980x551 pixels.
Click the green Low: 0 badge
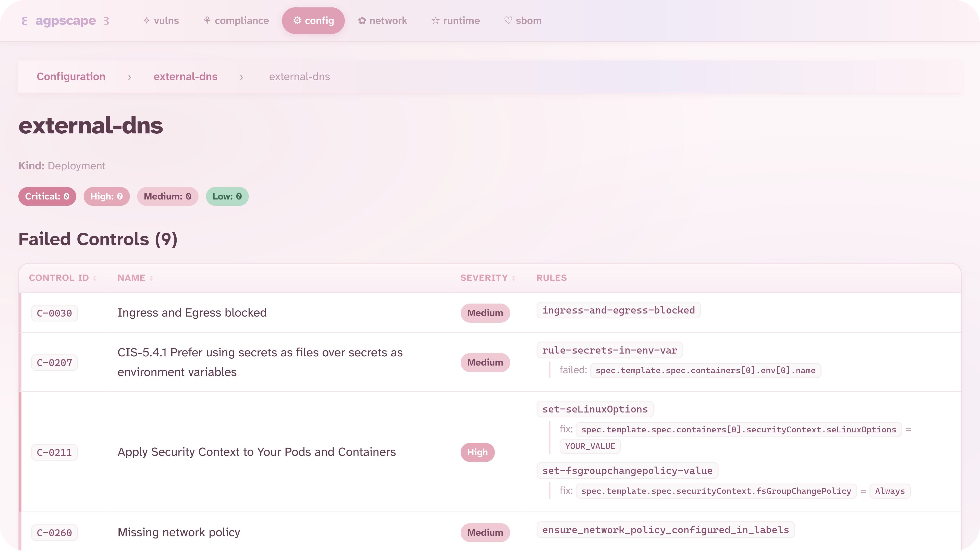point(227,196)
